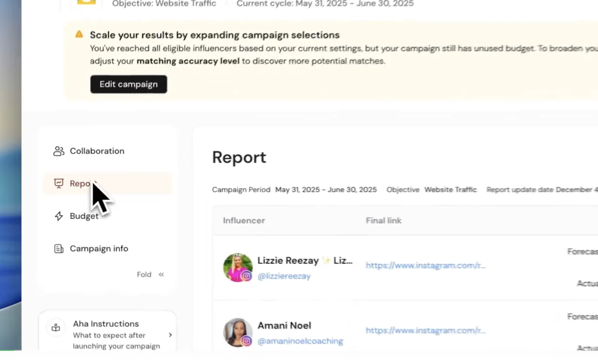Open the Budget section
Screen dimensions: 598x364
[x=84, y=216]
